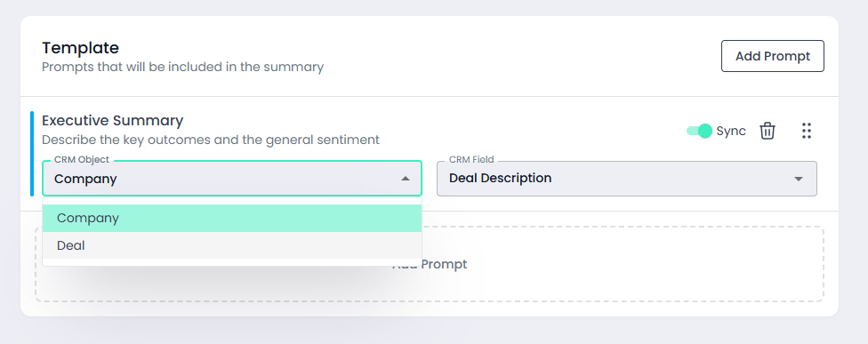Click the selected Company value in CRM Object
Viewport: 868px width, 344px height.
click(x=85, y=179)
